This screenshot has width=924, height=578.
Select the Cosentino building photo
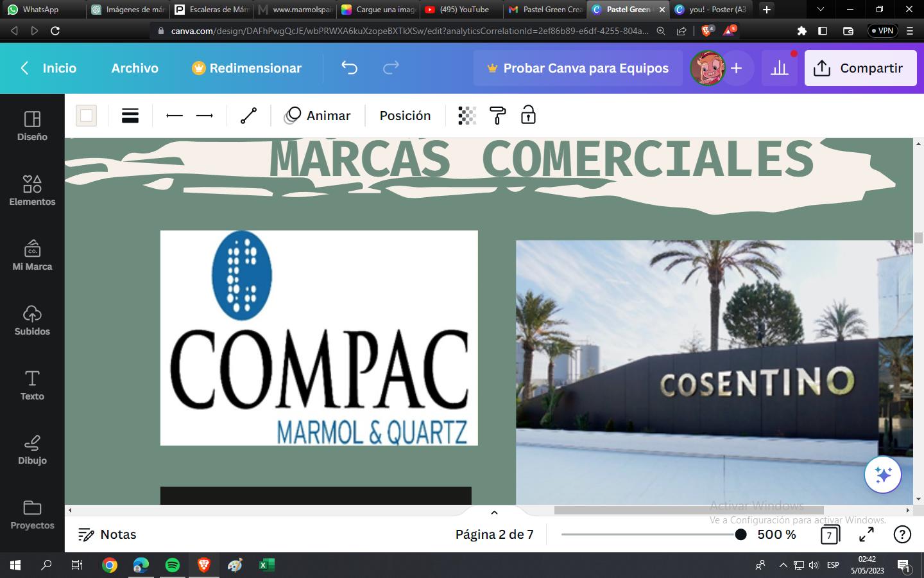[714, 372]
